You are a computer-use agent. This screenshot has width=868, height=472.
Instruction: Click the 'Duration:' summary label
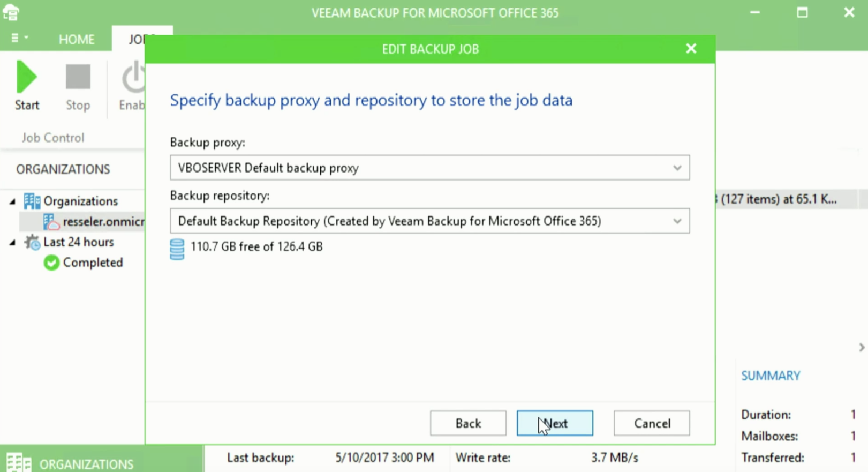[766, 415]
